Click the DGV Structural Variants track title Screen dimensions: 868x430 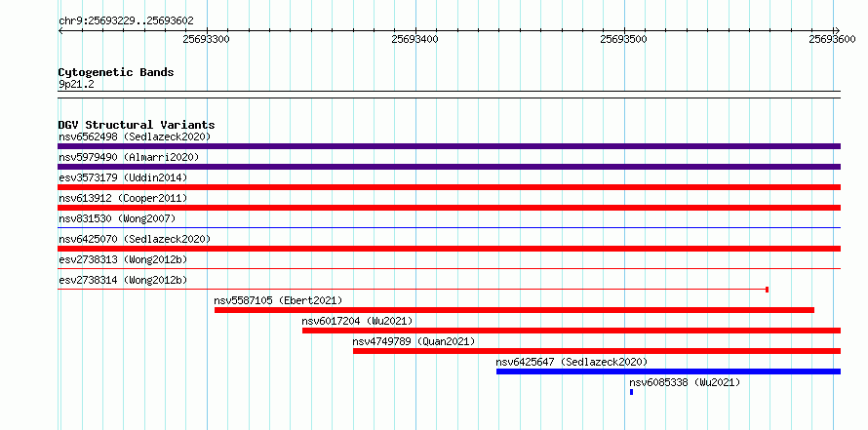click(137, 125)
